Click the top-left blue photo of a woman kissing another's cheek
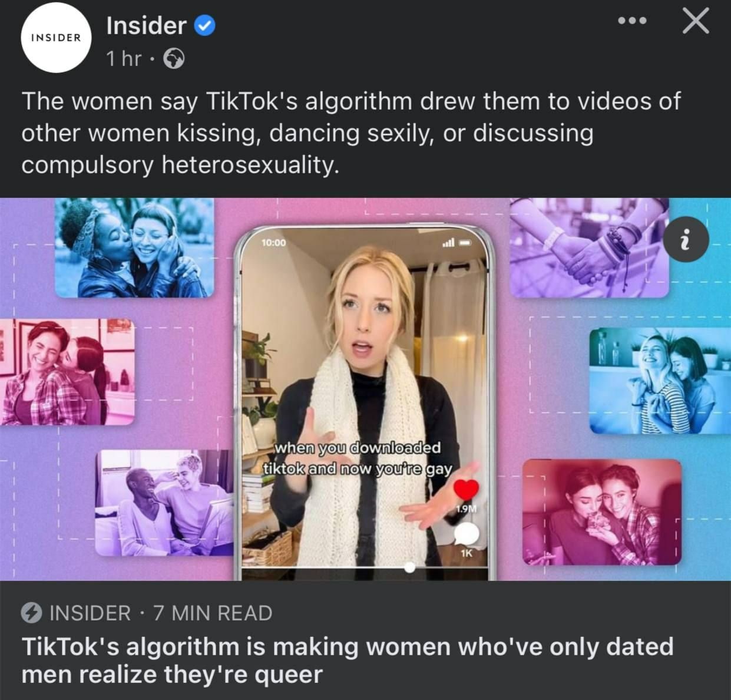 (x=135, y=247)
